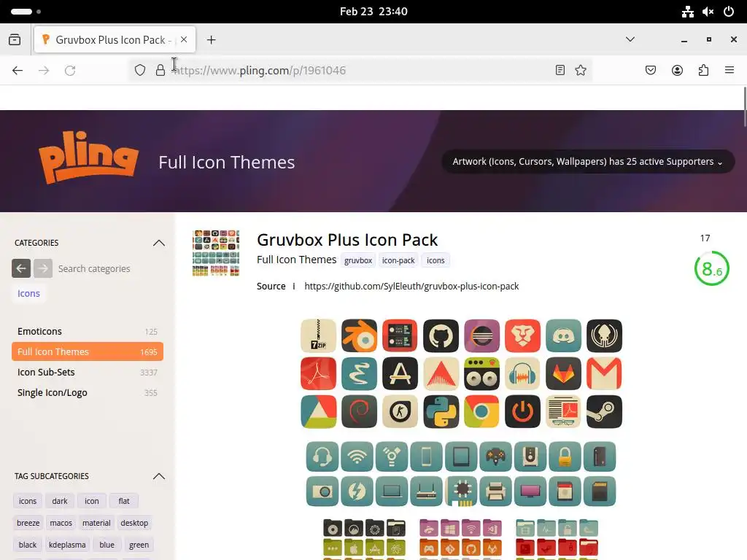The height and width of the screenshot is (560, 747).
Task: Click the Gruvbox icon preview image
Action: click(x=461, y=438)
